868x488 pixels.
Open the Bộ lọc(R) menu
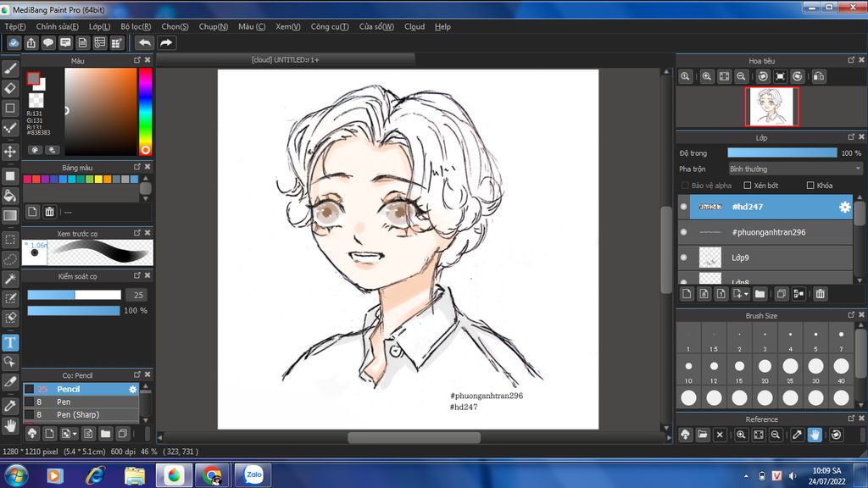pos(136,26)
